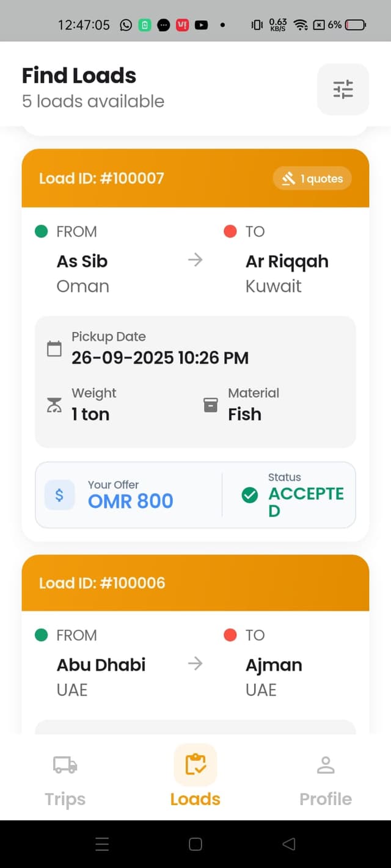The image size is (391, 868).
Task: Tap the material box icon beside Fish
Action: coord(211,404)
